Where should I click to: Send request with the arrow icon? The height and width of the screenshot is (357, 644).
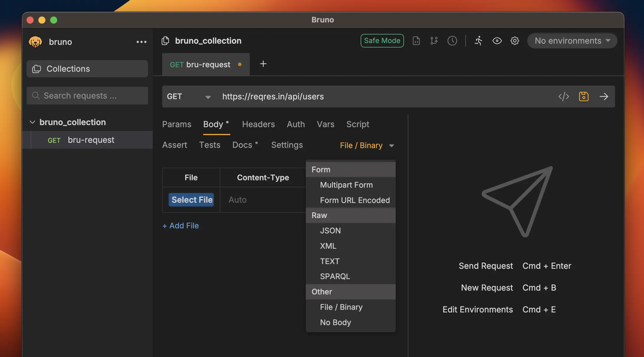604,96
